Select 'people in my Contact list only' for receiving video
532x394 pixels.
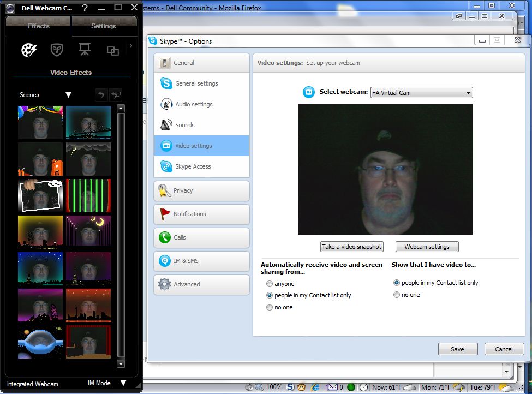tap(270, 295)
